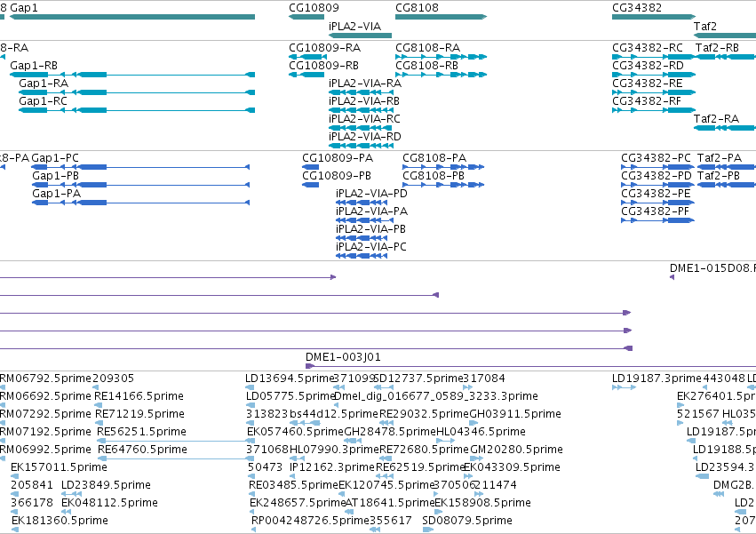Click transcript iPLA2-VIA-RD
This screenshot has height=534, width=756.
[x=360, y=146]
